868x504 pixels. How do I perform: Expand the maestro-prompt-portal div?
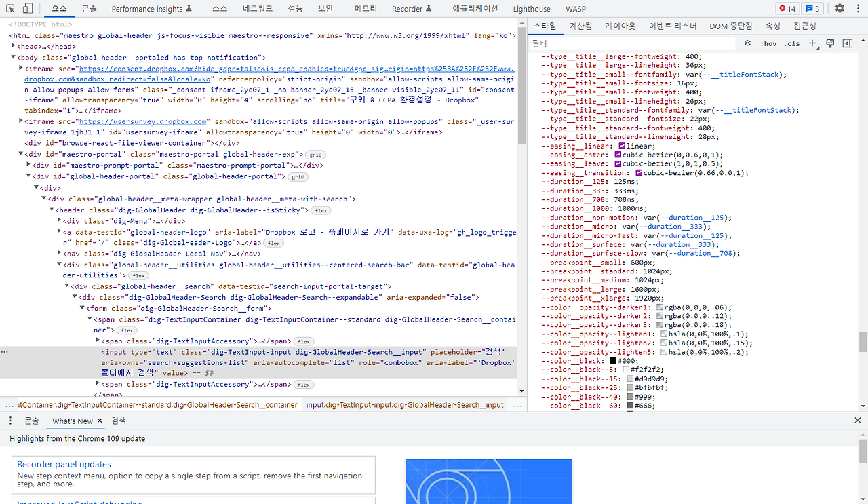point(28,165)
